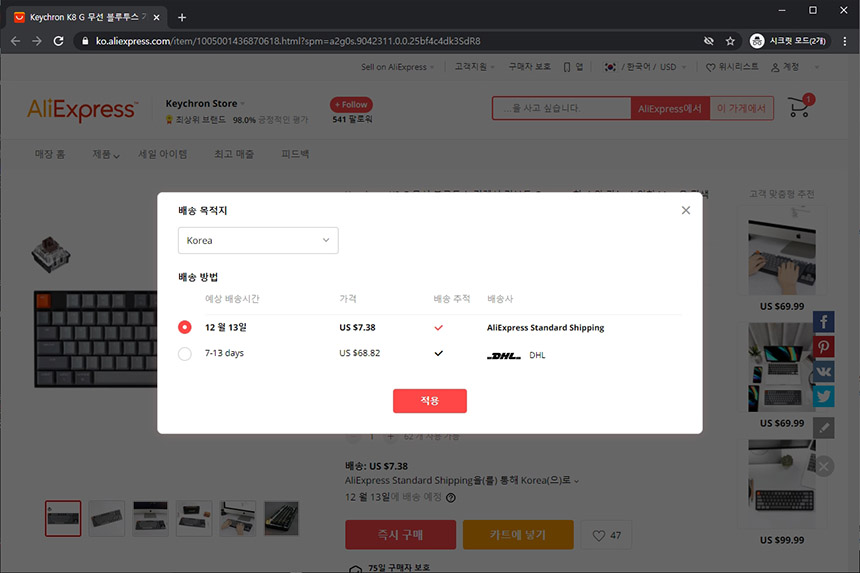This screenshot has height=573, width=860.
Task: Select the brown switch variant thumbnail
Action: point(50,254)
